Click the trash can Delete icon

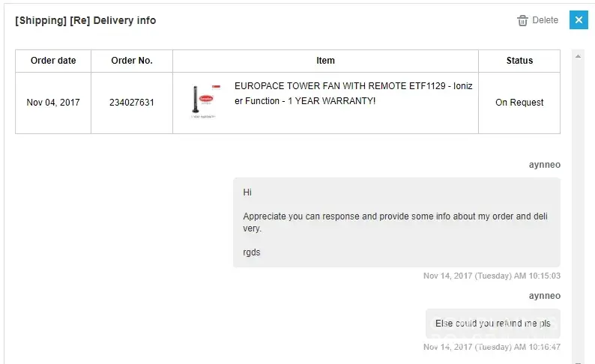coord(522,20)
